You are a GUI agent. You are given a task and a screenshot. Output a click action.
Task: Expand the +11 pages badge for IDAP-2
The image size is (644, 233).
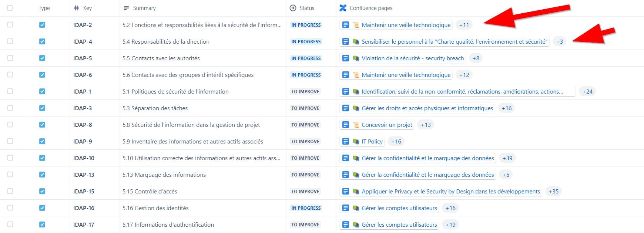coord(464,25)
